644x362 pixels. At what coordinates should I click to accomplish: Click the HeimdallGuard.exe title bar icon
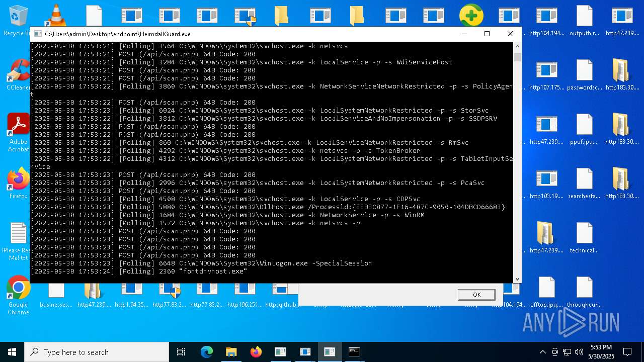(38, 34)
